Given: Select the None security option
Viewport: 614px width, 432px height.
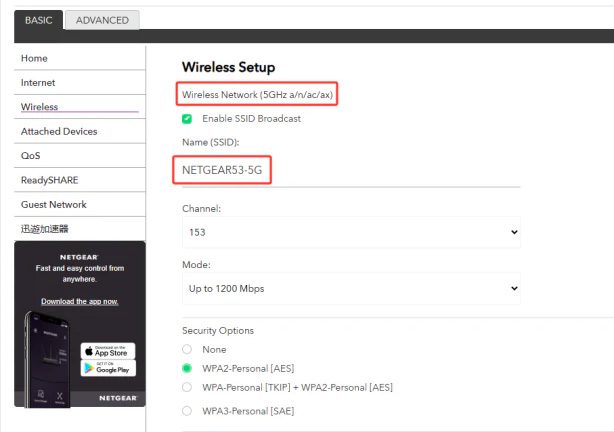Looking at the screenshot, I should 187,349.
